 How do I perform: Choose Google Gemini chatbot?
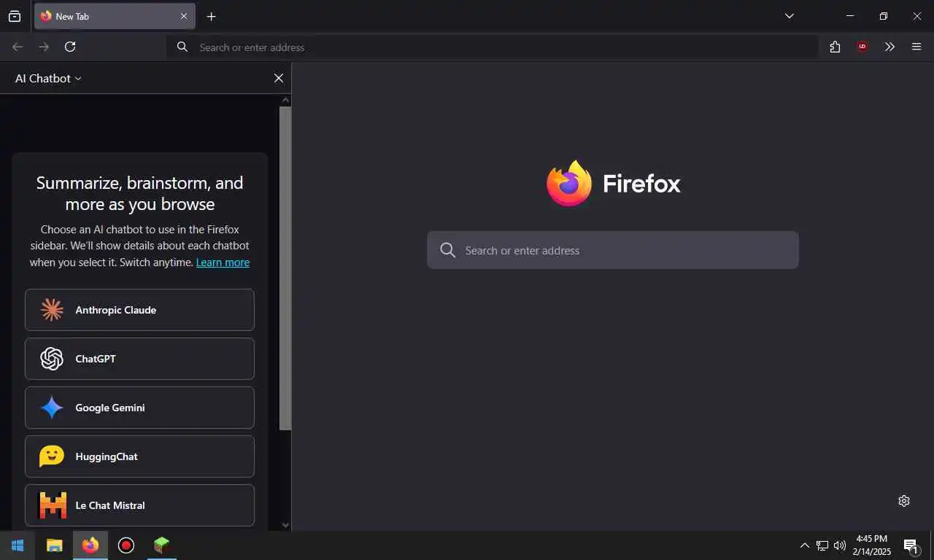coord(139,408)
